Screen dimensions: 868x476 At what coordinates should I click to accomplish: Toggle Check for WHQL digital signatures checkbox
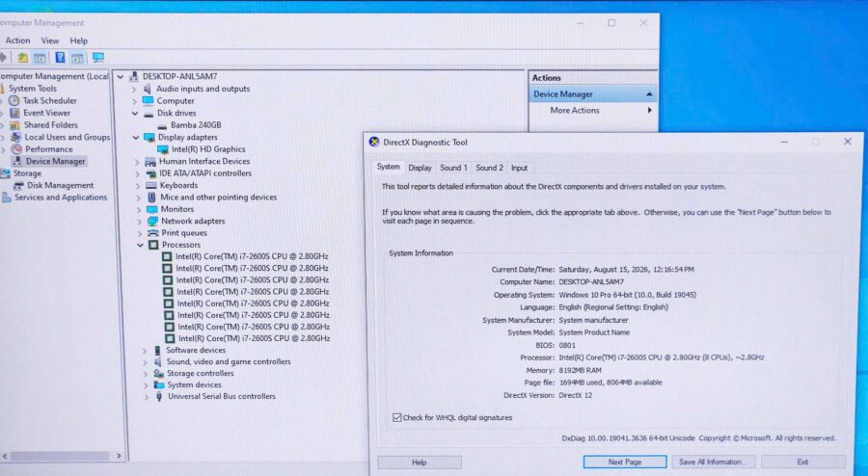397,418
